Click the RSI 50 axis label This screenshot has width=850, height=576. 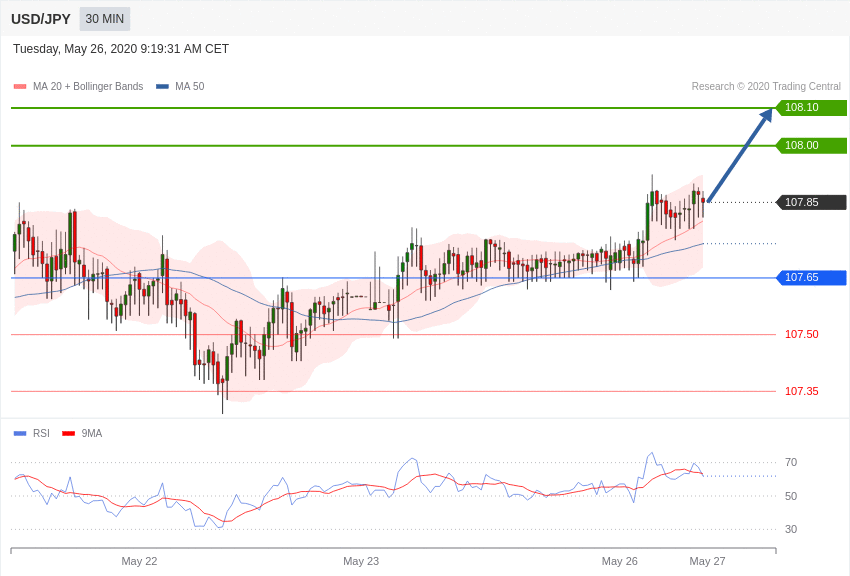tap(791, 496)
